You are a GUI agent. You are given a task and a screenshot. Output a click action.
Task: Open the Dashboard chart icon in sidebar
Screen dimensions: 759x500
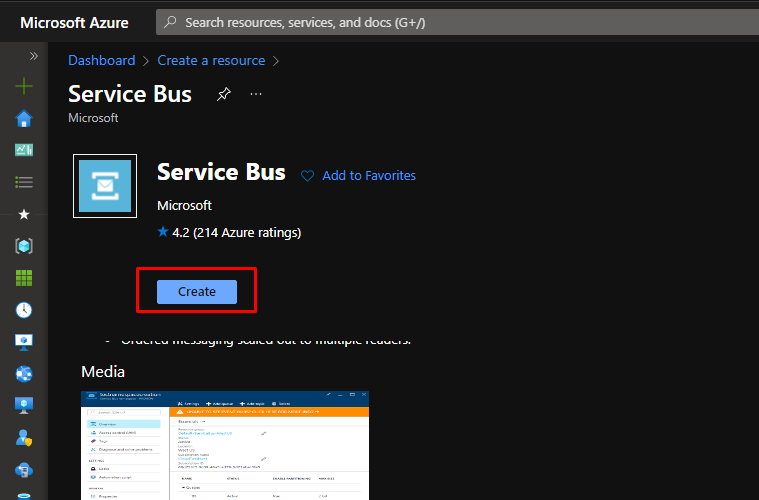pyautogui.click(x=24, y=150)
